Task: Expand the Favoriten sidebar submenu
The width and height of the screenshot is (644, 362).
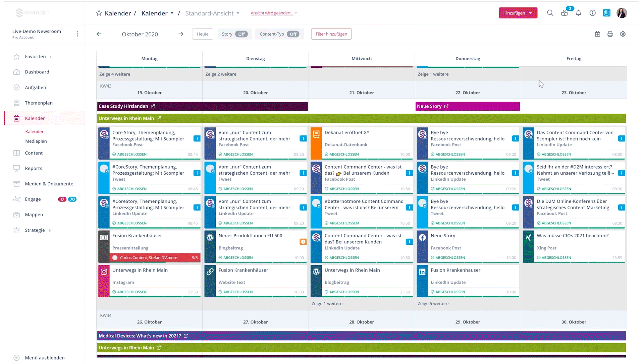Action: point(51,57)
